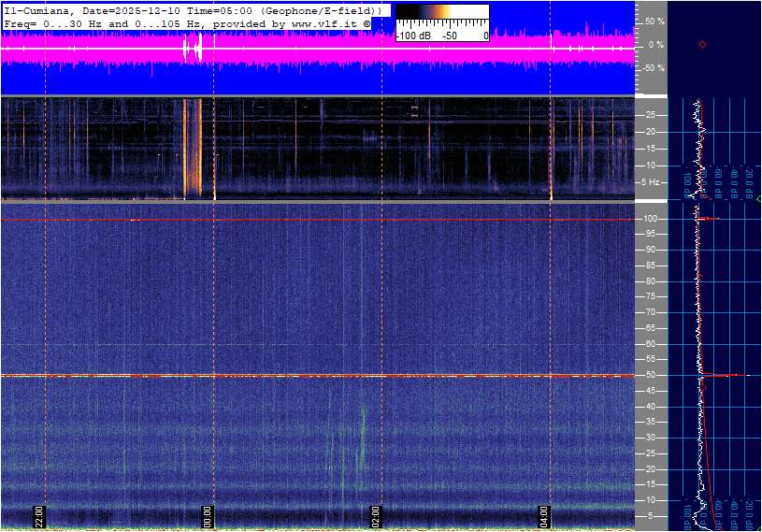Click the red 50 Hz spectrum peak
762x532 pixels.
727,375
